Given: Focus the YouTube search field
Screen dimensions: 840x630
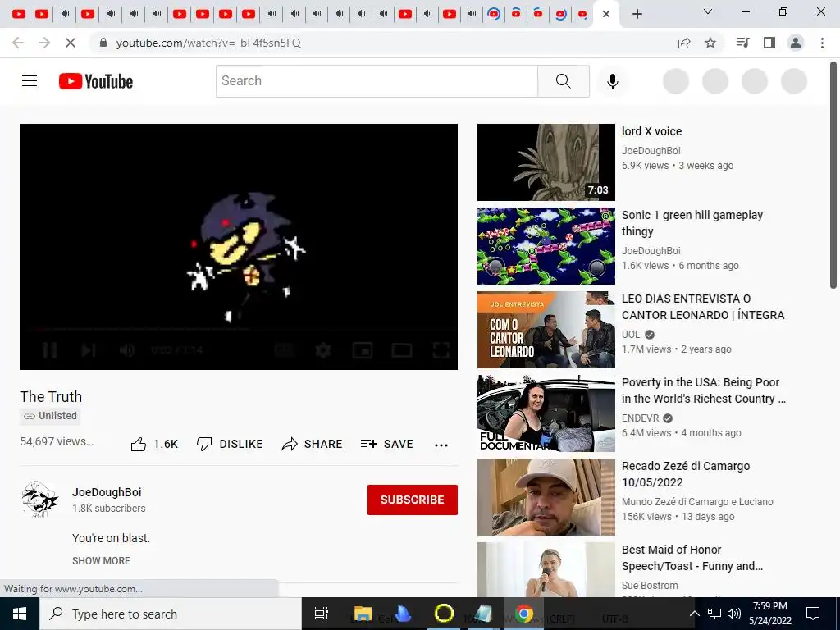Looking at the screenshot, I should (377, 81).
